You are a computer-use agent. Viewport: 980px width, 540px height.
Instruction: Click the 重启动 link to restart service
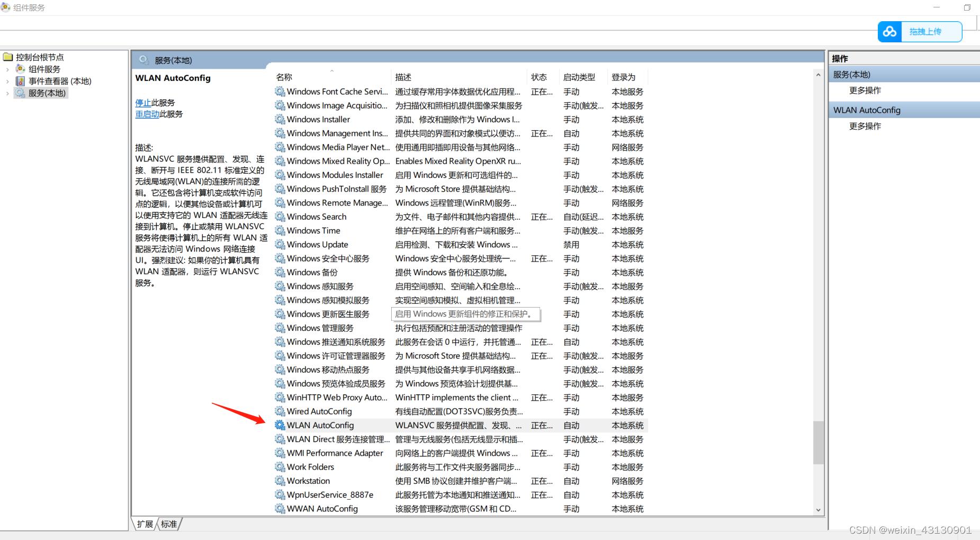coord(147,114)
